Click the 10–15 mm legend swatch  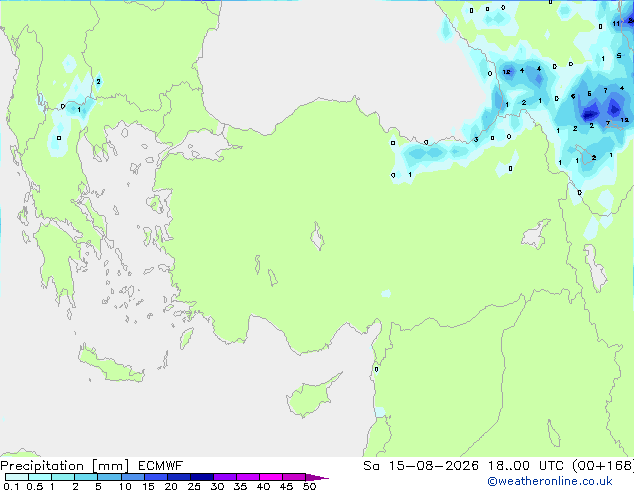coord(133,477)
